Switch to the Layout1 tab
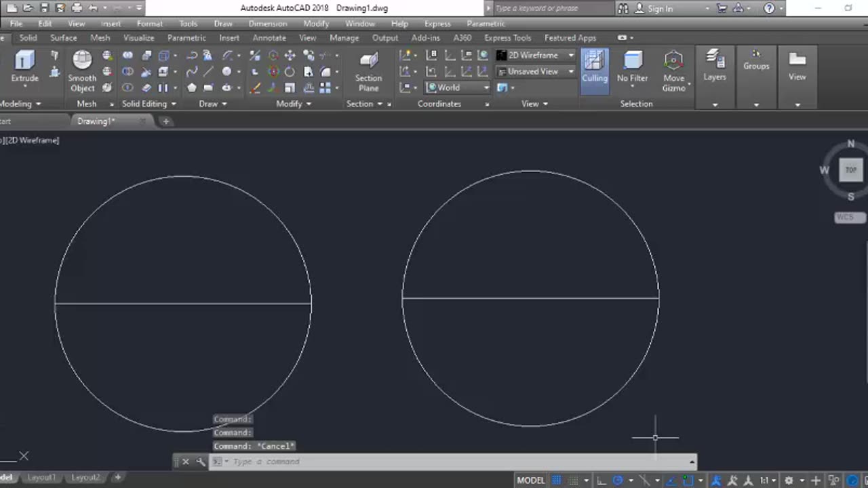This screenshot has width=868, height=488. point(41,478)
